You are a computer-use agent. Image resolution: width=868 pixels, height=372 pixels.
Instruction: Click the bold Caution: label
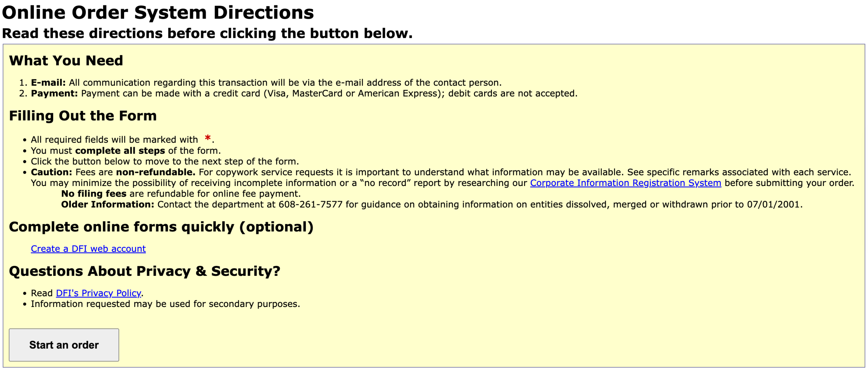pos(52,172)
